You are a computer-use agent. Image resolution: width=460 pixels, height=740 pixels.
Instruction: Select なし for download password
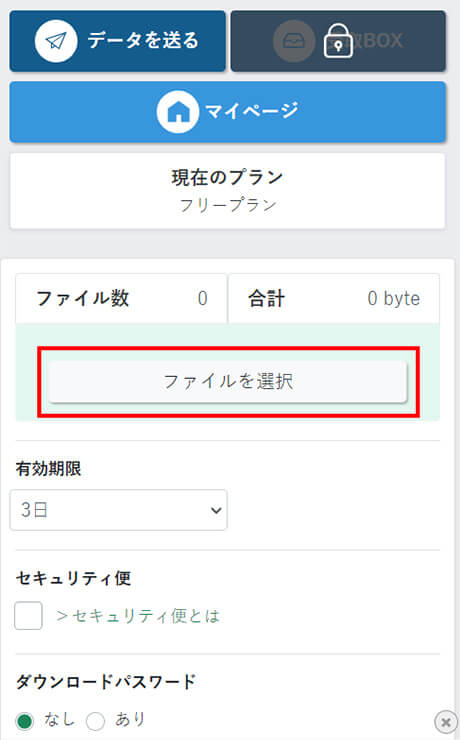(x=25, y=721)
